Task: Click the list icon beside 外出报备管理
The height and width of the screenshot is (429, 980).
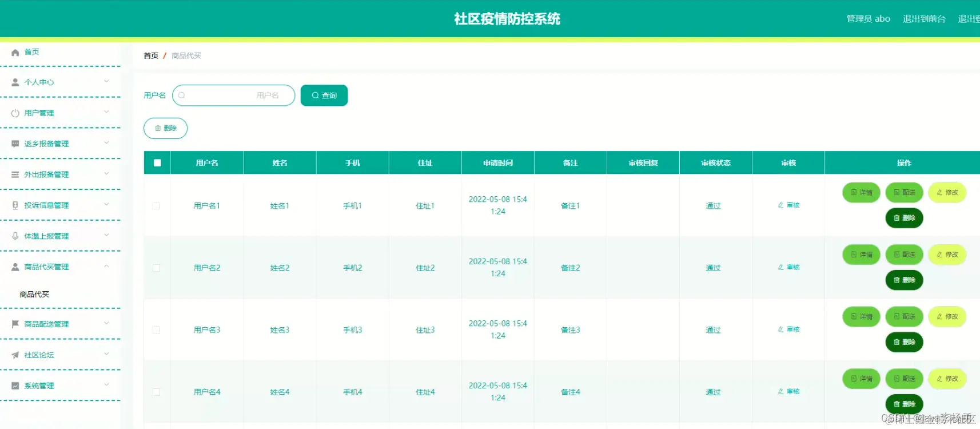Action: coord(15,174)
